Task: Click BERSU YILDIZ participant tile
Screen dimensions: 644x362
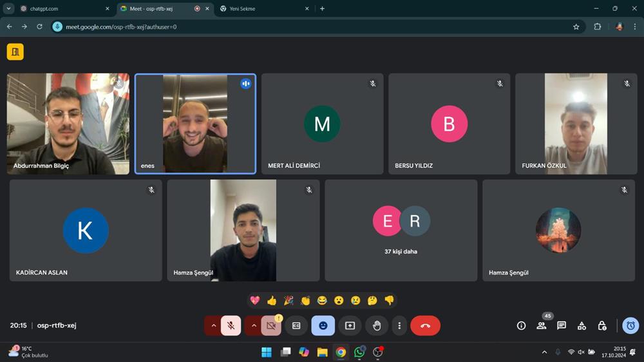Action: pyautogui.click(x=450, y=124)
